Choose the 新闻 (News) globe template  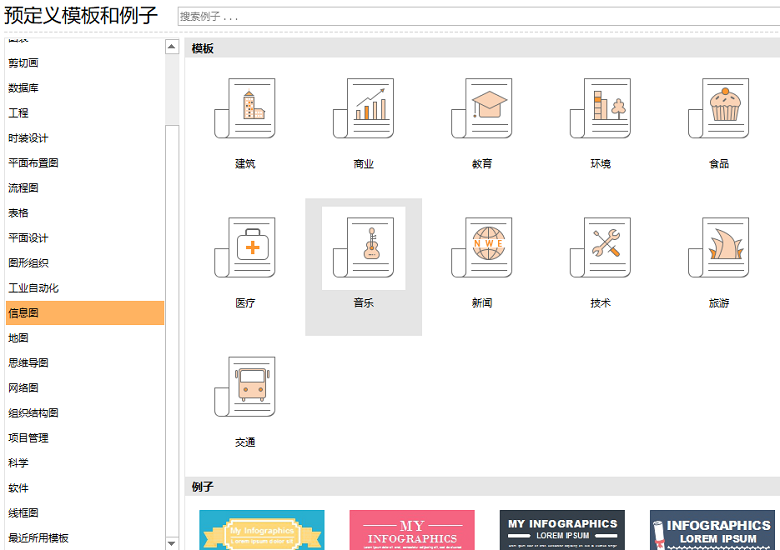[x=482, y=248]
